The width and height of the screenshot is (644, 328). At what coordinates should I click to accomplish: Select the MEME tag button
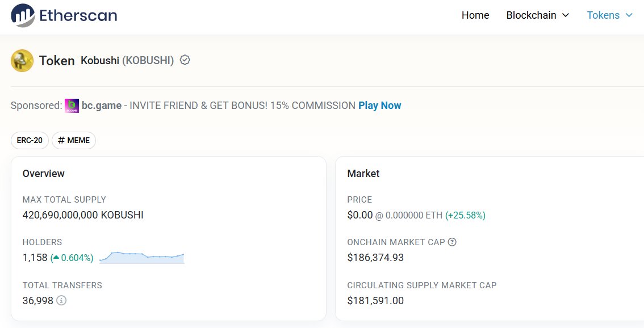tap(74, 140)
